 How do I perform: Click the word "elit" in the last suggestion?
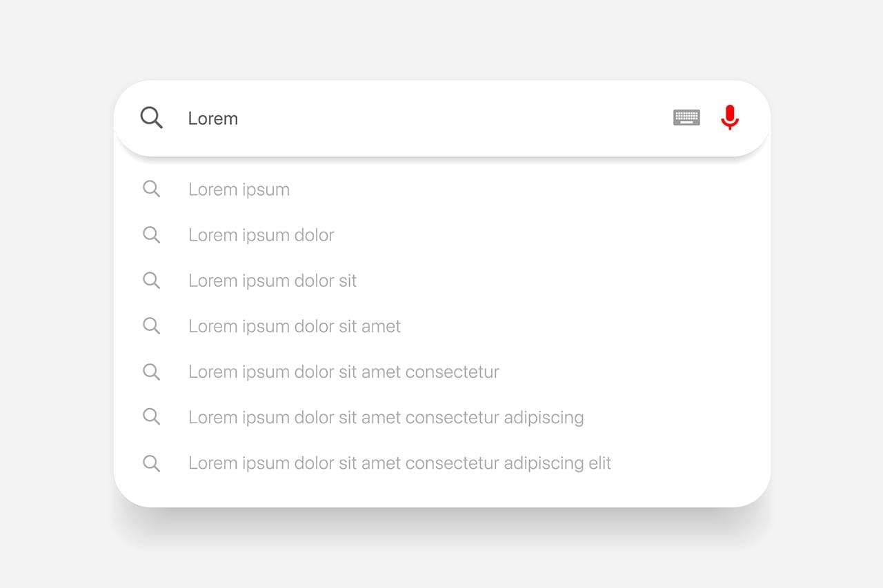coord(599,463)
